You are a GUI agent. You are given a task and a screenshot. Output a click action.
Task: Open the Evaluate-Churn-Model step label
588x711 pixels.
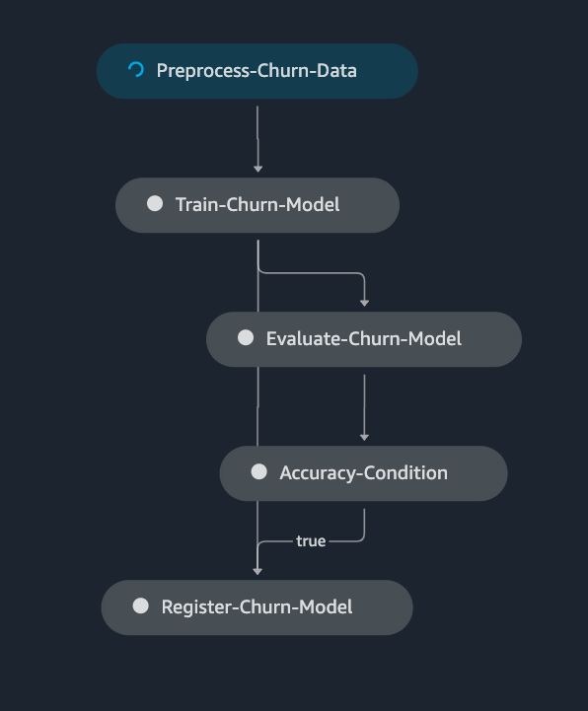pos(364,338)
